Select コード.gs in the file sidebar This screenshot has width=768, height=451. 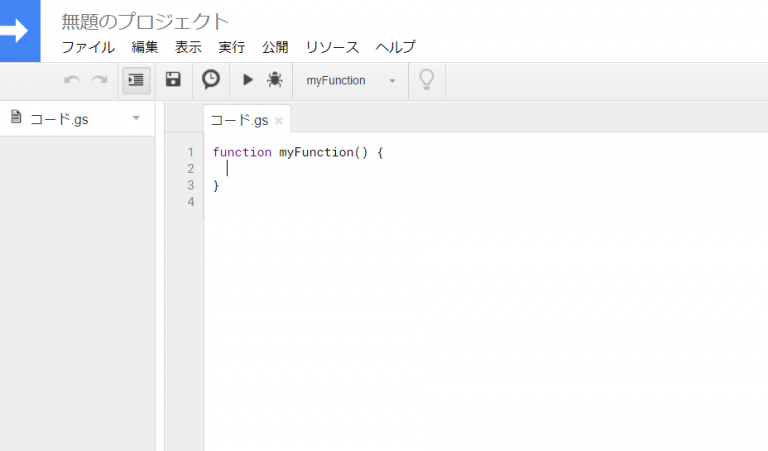77,119
